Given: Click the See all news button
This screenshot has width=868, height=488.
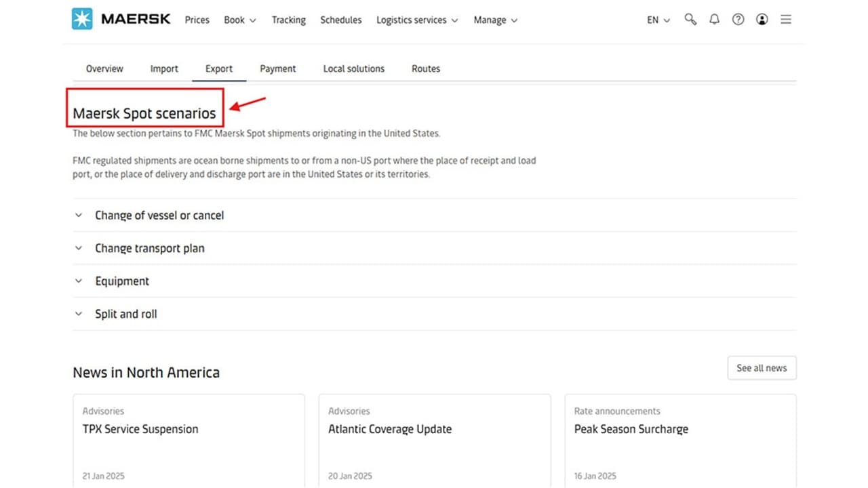Looking at the screenshot, I should point(762,368).
